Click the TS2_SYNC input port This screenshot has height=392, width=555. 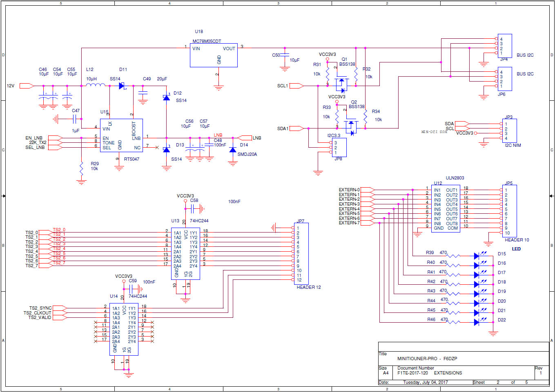pos(60,308)
